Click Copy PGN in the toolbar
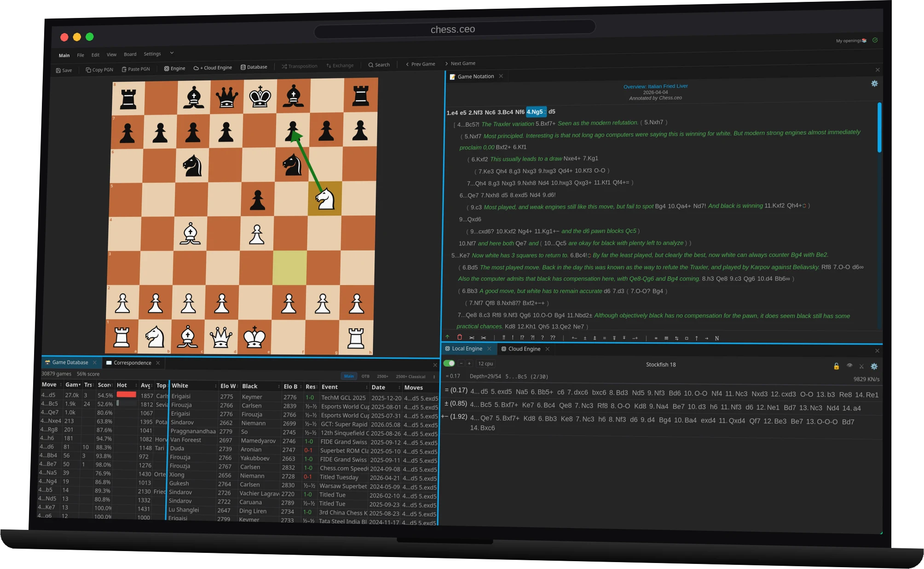Image resolution: width=924 pixels, height=569 pixels. (99, 70)
